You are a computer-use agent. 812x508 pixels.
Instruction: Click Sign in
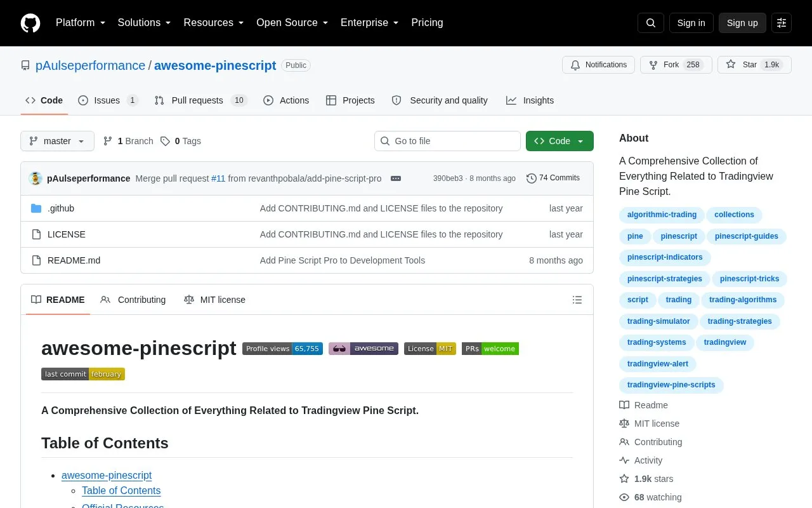click(691, 23)
